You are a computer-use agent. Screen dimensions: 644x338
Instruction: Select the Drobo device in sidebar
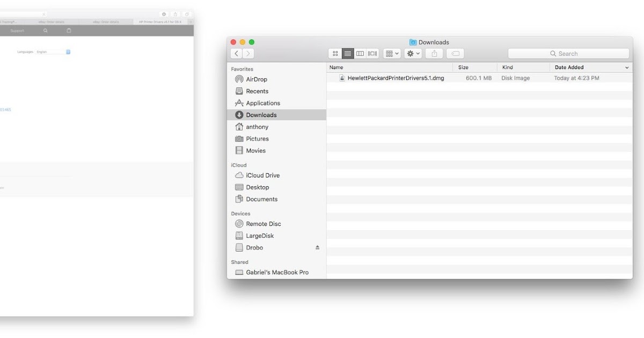276,248
